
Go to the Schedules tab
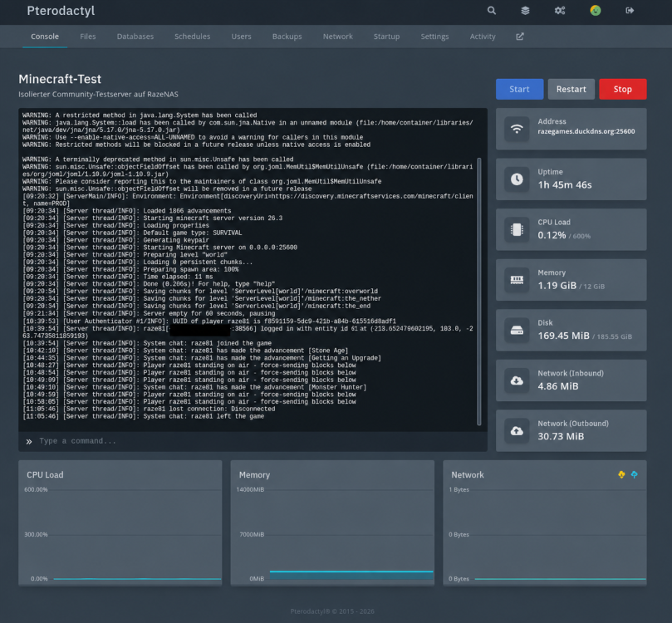(193, 37)
